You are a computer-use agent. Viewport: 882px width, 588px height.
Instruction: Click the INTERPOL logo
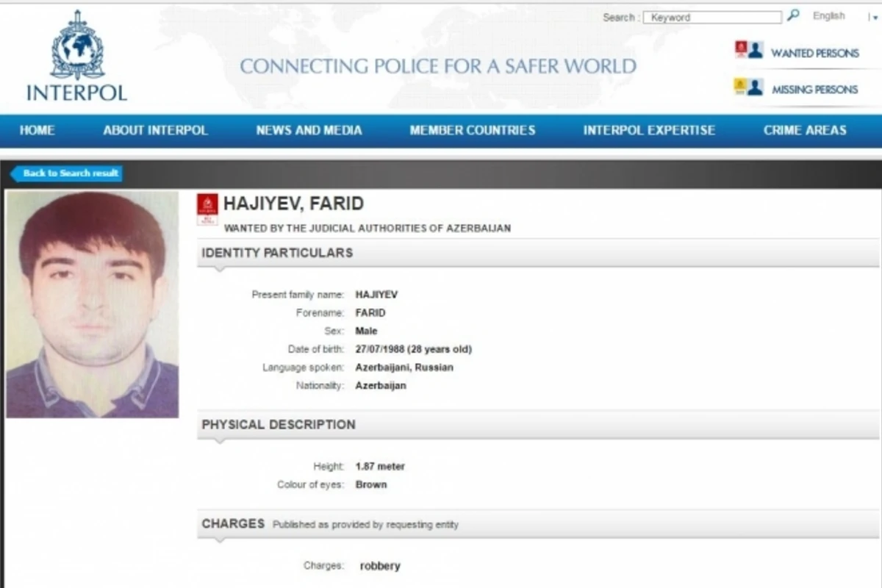[77, 57]
